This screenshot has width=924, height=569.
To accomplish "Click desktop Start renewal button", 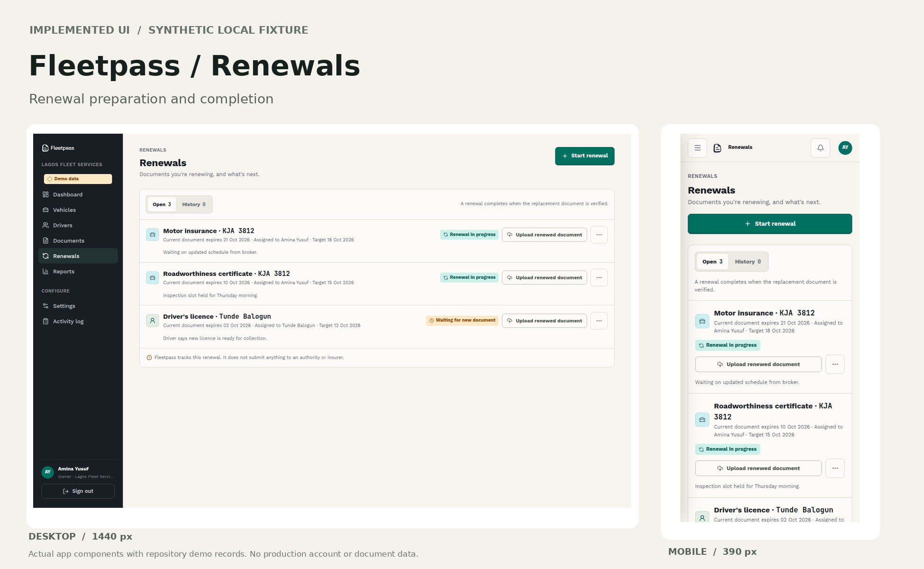I will coord(585,156).
